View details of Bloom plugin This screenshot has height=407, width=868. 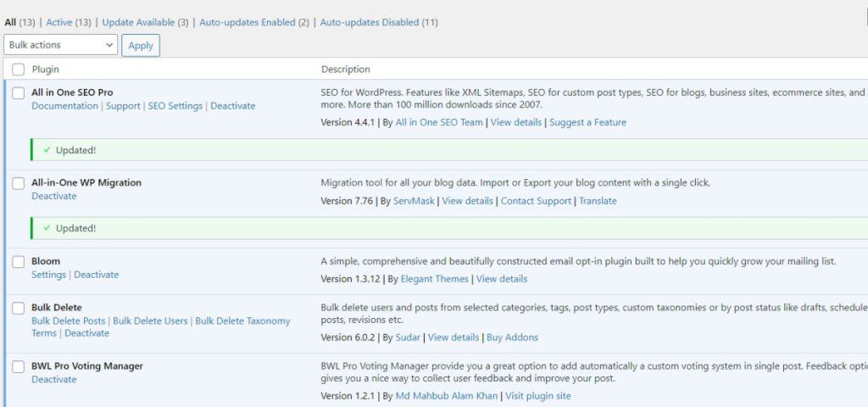pyautogui.click(x=502, y=279)
